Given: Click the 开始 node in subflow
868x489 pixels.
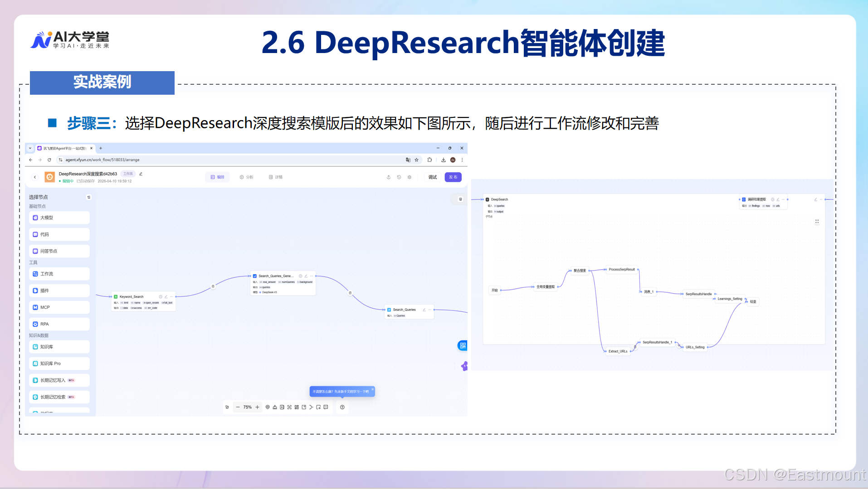Looking at the screenshot, I should 495,290.
